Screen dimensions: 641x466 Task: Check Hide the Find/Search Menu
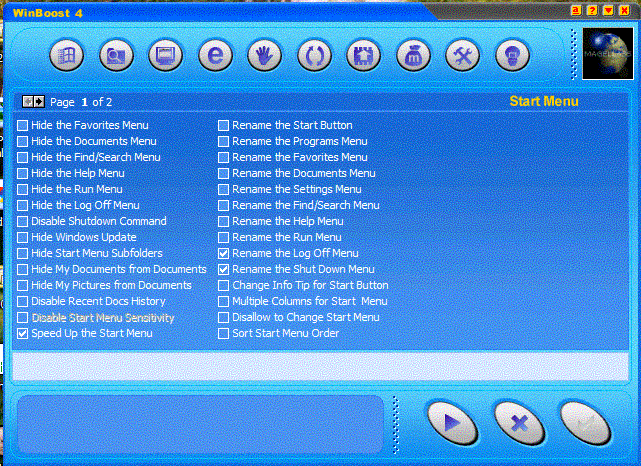22,157
